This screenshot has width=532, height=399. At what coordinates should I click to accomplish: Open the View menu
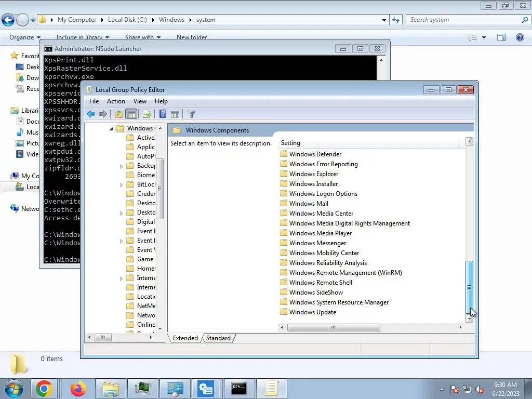[x=140, y=101]
